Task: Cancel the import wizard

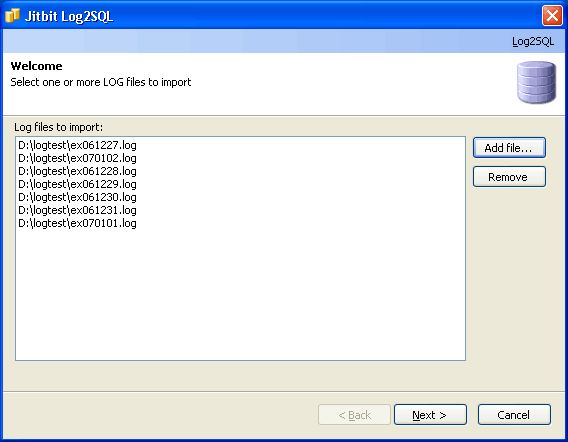Action: pyautogui.click(x=514, y=414)
